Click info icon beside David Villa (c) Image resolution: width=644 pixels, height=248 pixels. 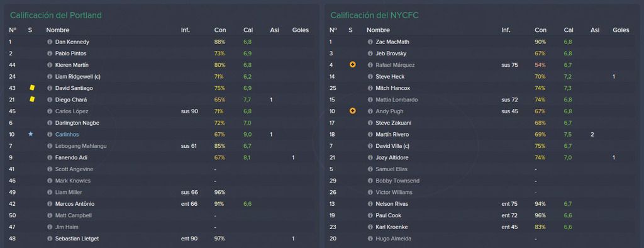pos(370,146)
